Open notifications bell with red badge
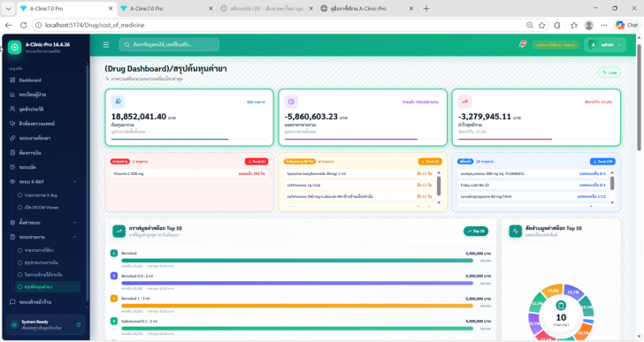This screenshot has height=342, width=644. (523, 44)
